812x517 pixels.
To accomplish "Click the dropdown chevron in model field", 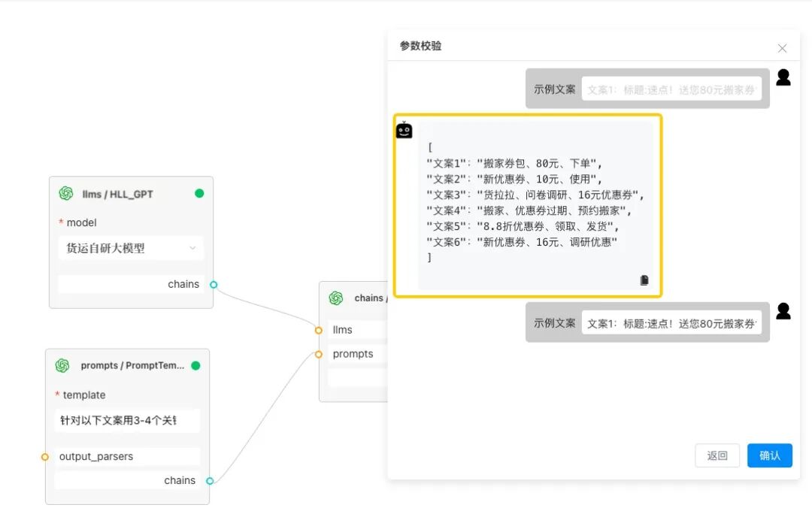I will [x=192, y=249].
